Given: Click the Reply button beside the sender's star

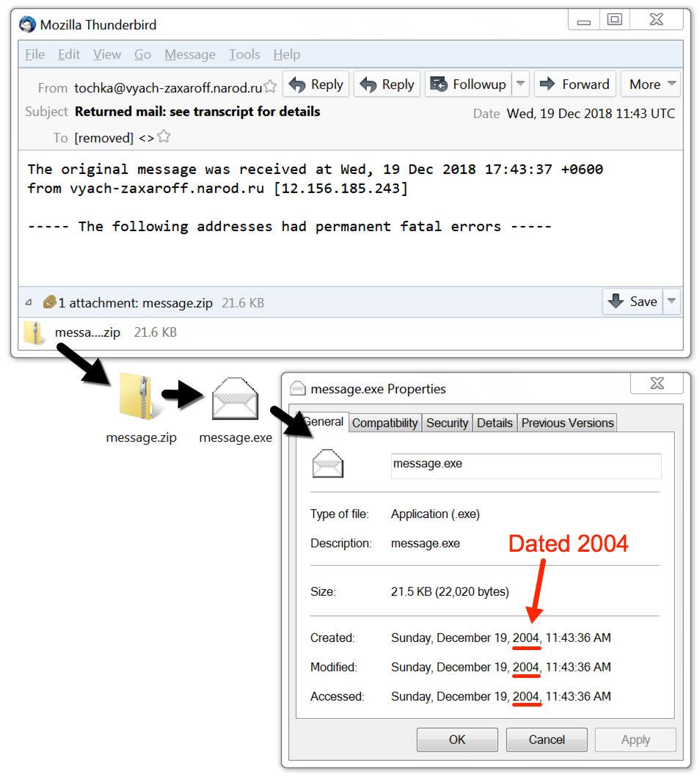Looking at the screenshot, I should tap(316, 84).
